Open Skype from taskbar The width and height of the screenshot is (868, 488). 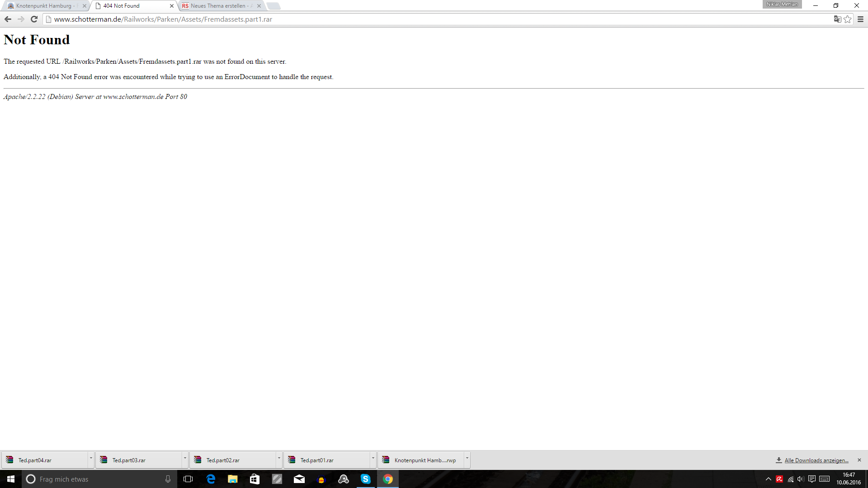pyautogui.click(x=365, y=479)
